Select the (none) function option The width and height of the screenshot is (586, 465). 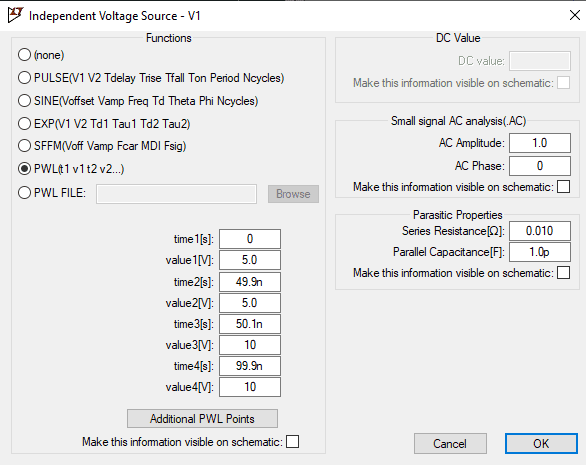coord(24,55)
